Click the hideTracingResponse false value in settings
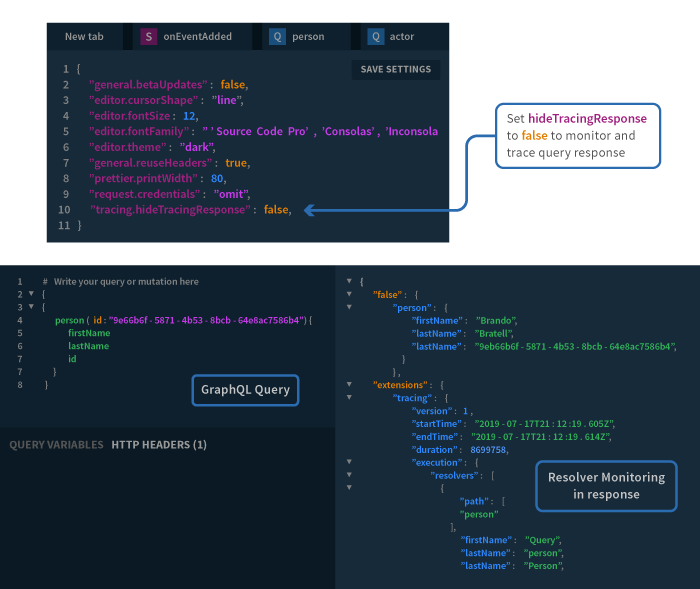The height and width of the screenshot is (589, 700). (x=276, y=209)
